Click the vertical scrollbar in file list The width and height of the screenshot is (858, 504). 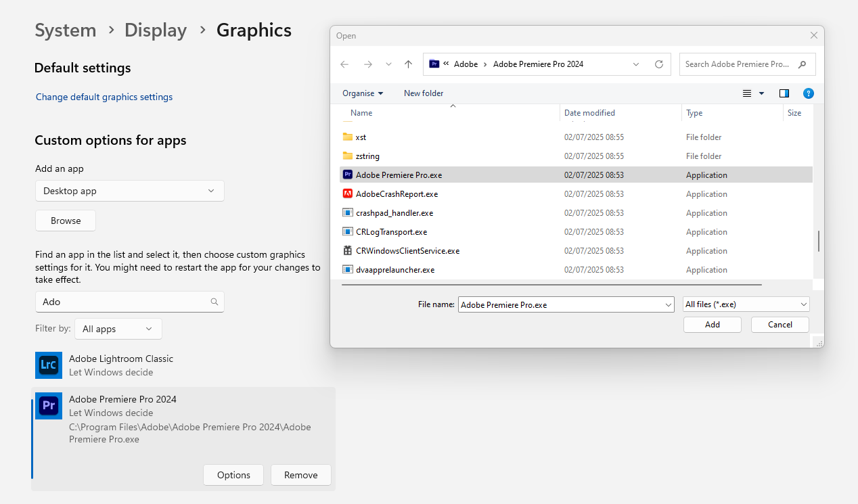point(818,241)
